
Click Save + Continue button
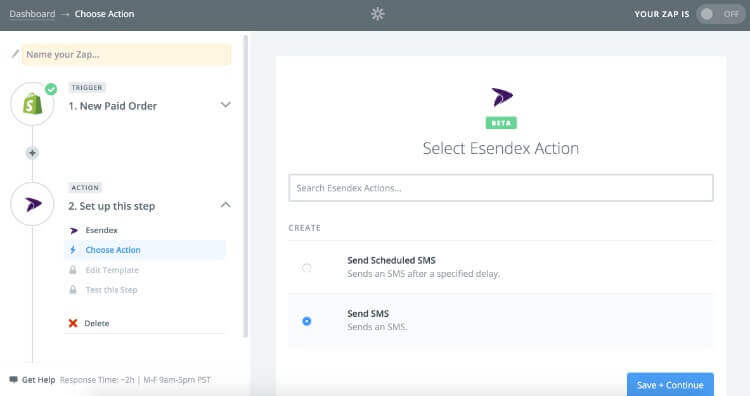[670, 385]
